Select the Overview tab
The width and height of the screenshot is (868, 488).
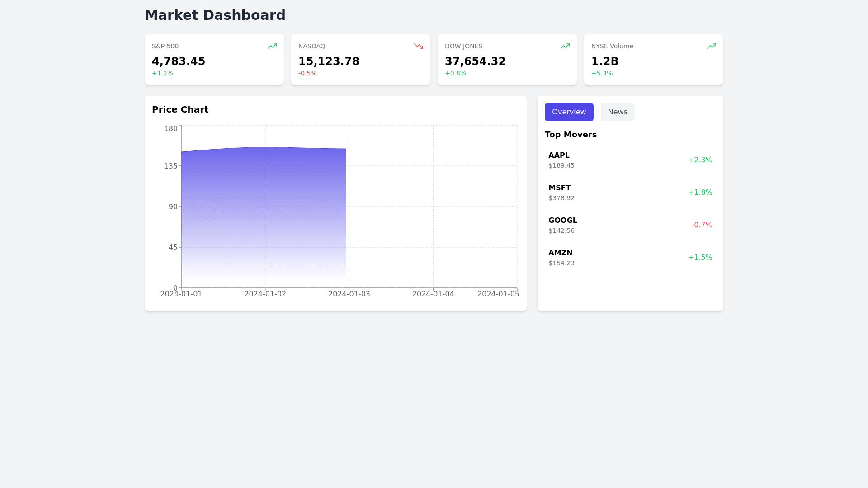pos(569,112)
